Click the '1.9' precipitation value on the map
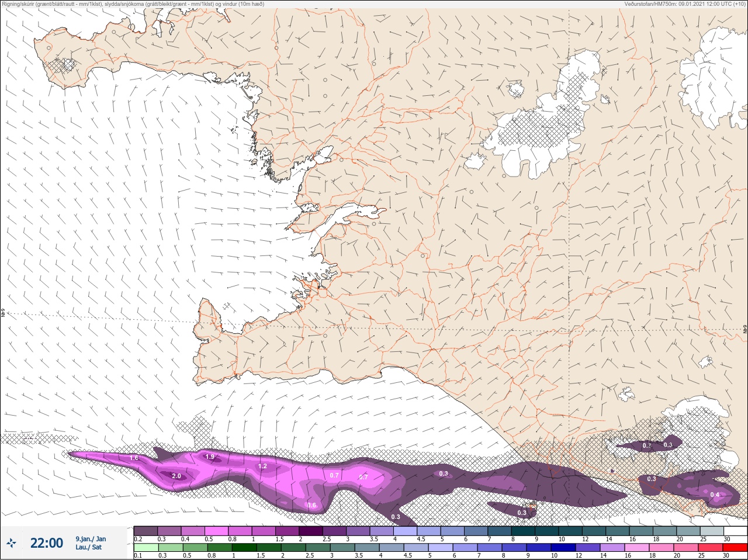The image size is (748, 560). [210, 457]
